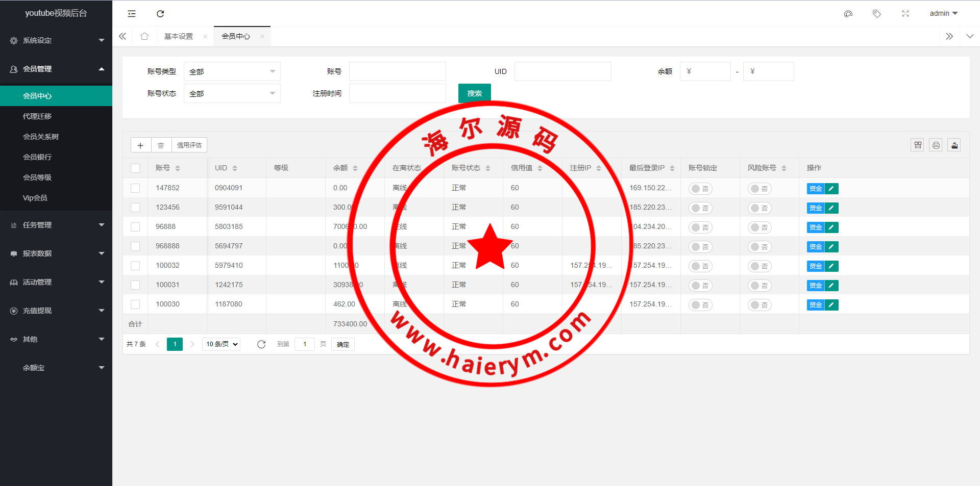Click the trash delete icon in table toolbar

click(x=161, y=145)
